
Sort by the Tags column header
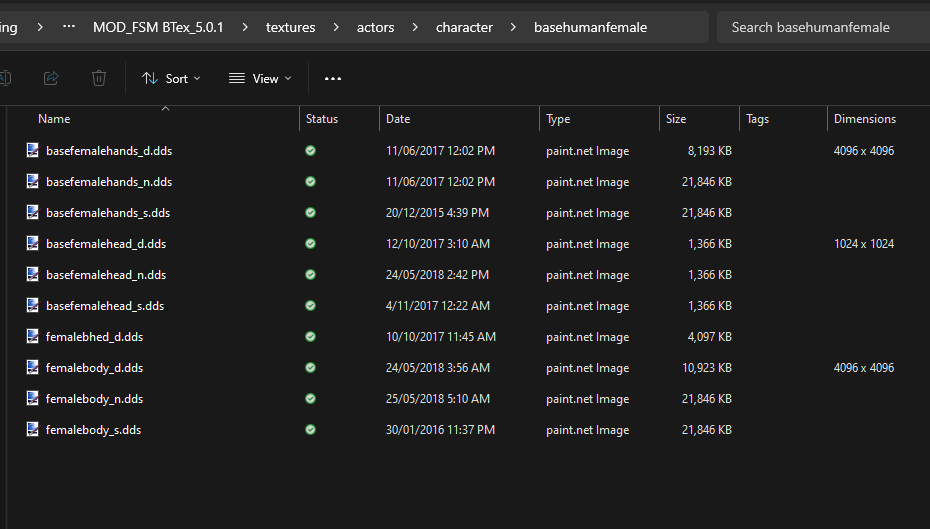click(757, 119)
